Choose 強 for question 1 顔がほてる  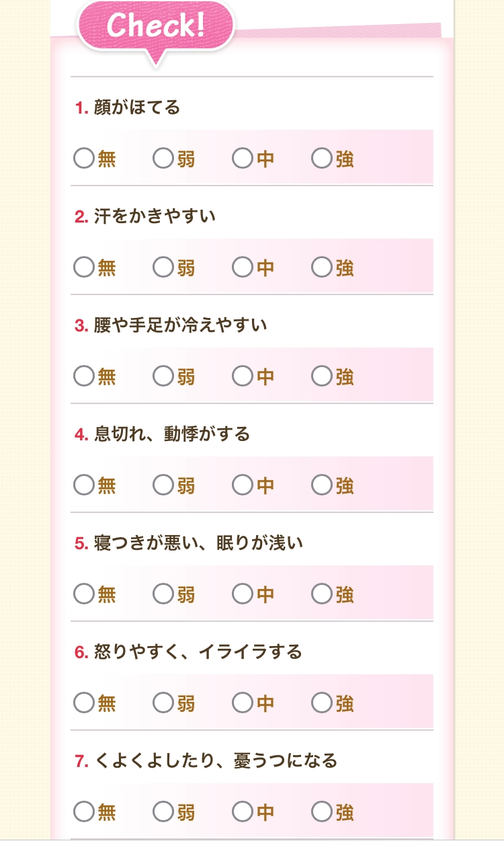(322, 159)
